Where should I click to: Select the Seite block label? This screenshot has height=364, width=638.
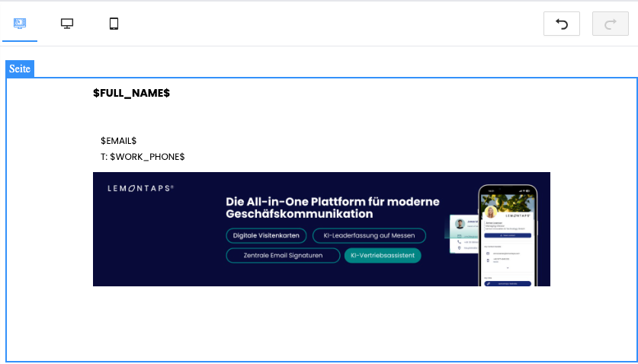point(20,69)
